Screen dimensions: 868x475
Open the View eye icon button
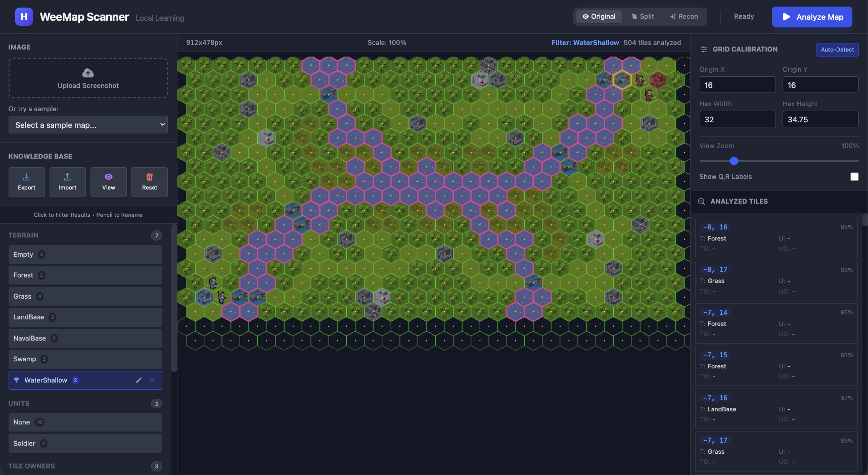pyautogui.click(x=109, y=177)
